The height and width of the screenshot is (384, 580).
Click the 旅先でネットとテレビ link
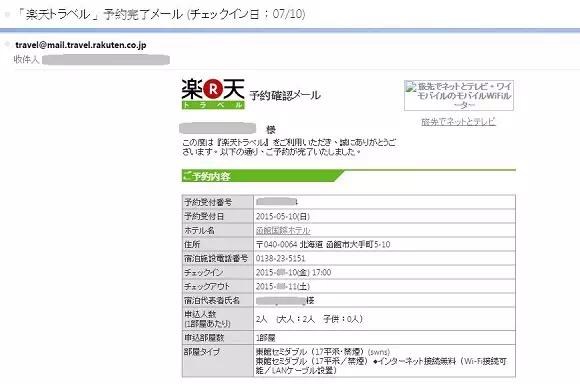(458, 121)
